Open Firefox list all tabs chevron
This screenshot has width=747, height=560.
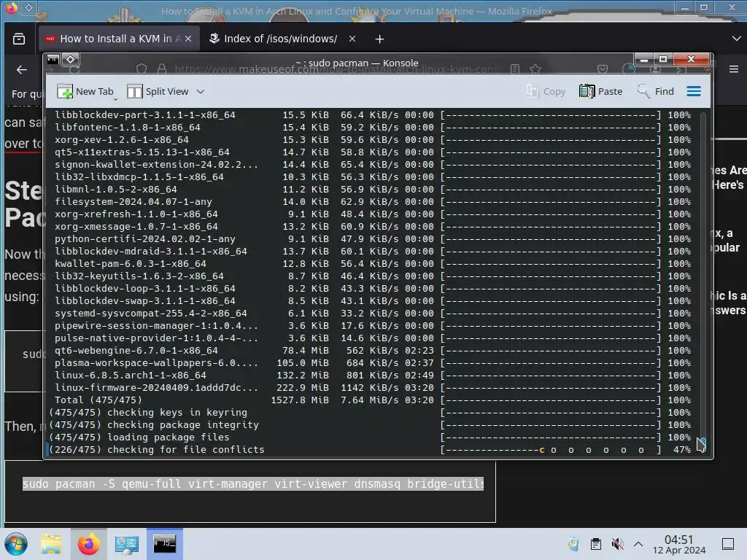[736, 39]
